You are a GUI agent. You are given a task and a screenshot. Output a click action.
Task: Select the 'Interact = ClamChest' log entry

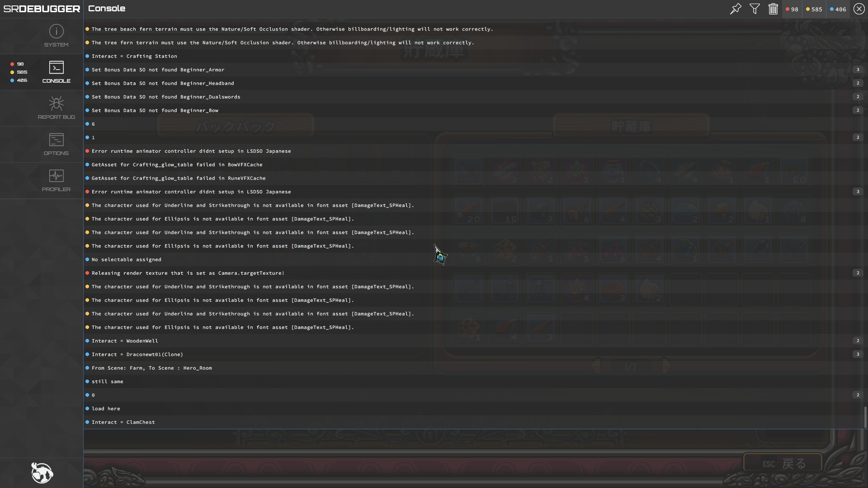(123, 422)
